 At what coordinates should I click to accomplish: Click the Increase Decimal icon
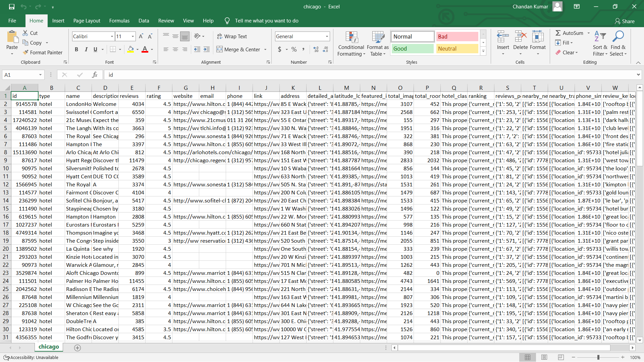coord(316,49)
